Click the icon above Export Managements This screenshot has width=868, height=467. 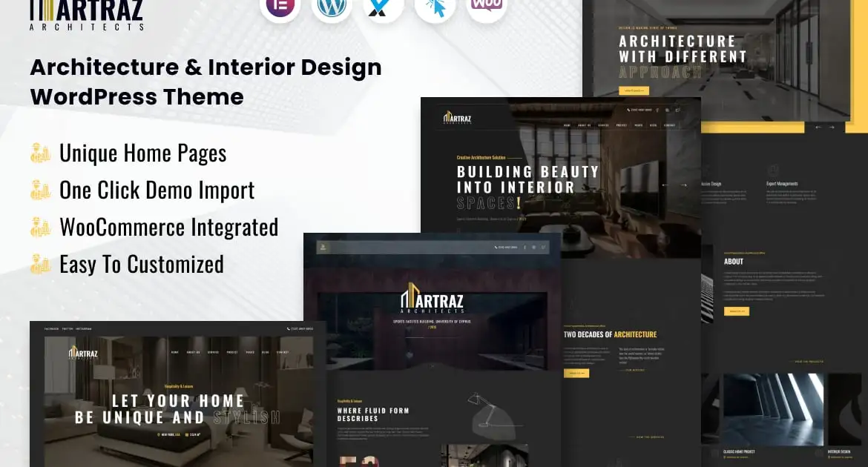click(773, 169)
